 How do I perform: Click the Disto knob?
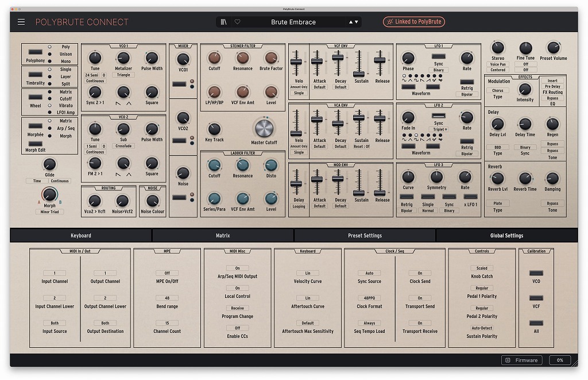click(x=271, y=165)
